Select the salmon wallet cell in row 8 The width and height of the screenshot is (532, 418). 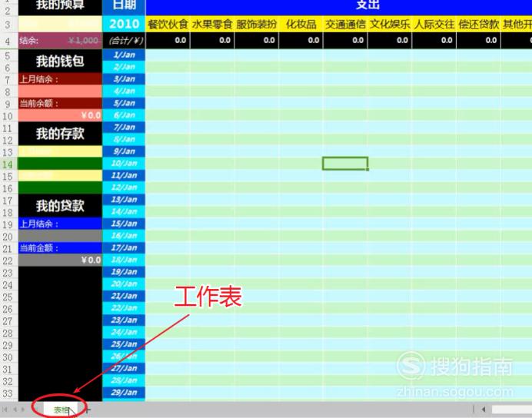60,91
